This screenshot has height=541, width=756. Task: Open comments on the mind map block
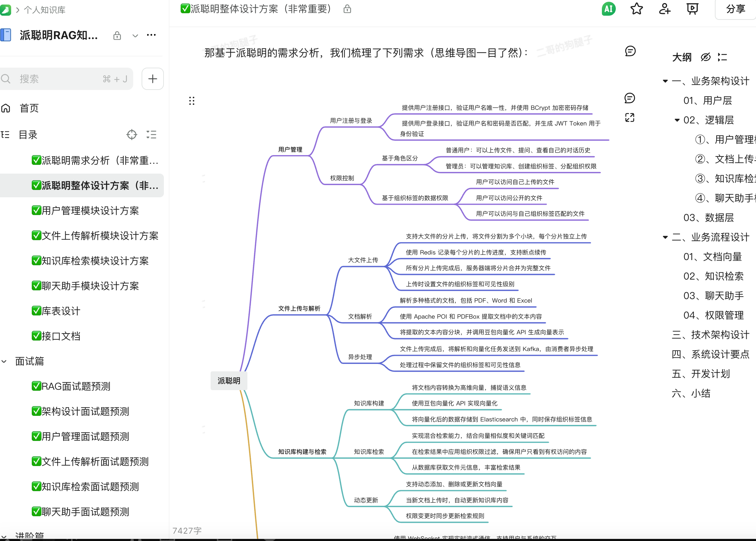pos(630,98)
